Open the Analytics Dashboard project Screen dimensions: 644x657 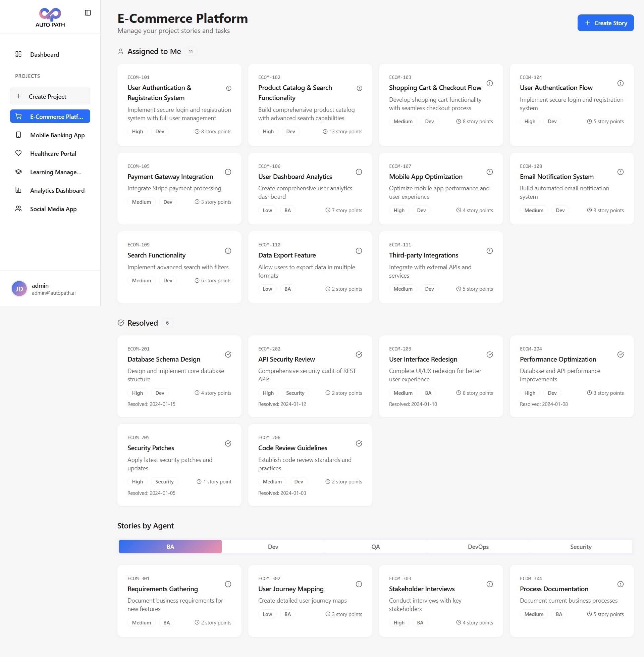[57, 190]
